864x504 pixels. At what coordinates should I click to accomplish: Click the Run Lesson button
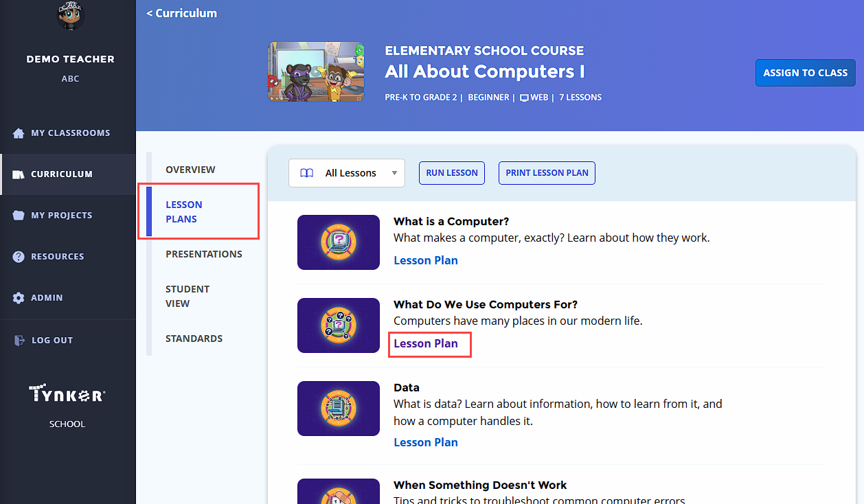pos(452,173)
